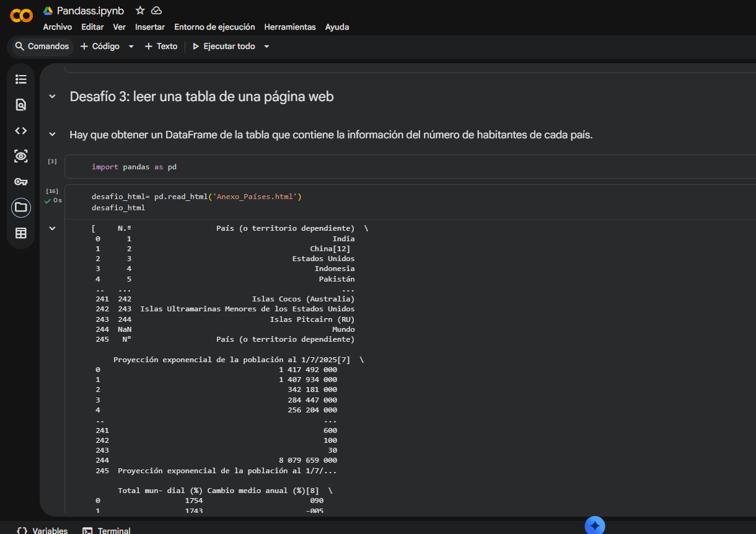This screenshot has width=756, height=534.
Task: Open the Comandos search palette
Action: tap(42, 47)
